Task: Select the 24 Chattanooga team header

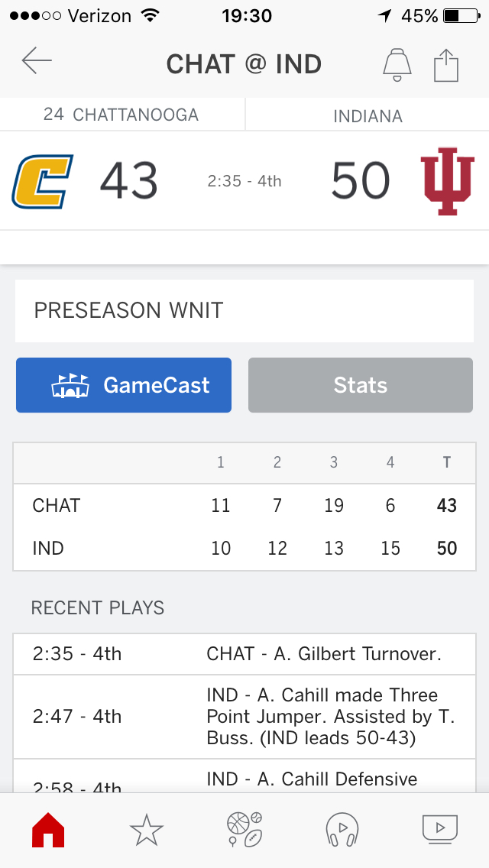Action: [121, 115]
